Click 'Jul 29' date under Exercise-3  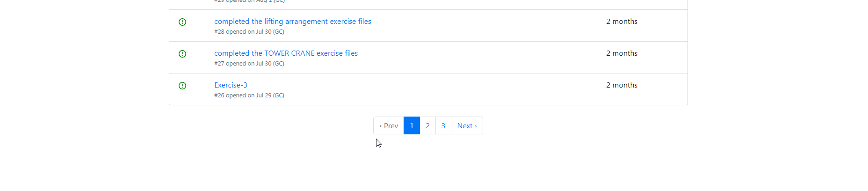pos(264,95)
